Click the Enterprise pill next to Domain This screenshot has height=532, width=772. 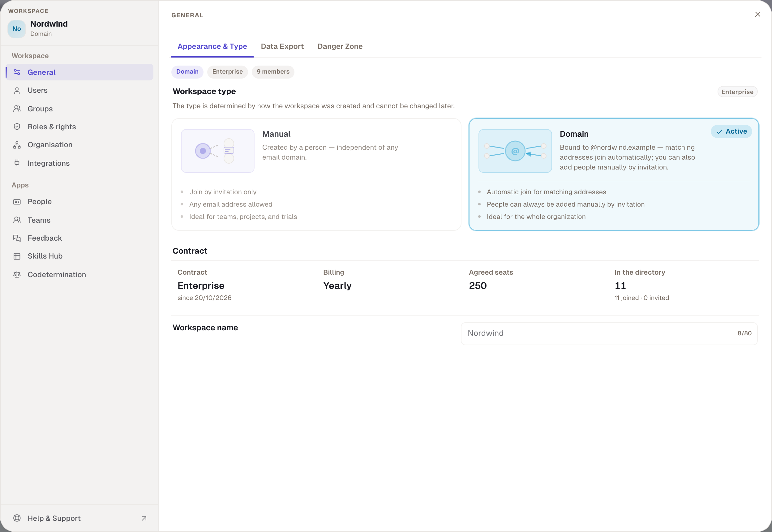(x=227, y=72)
